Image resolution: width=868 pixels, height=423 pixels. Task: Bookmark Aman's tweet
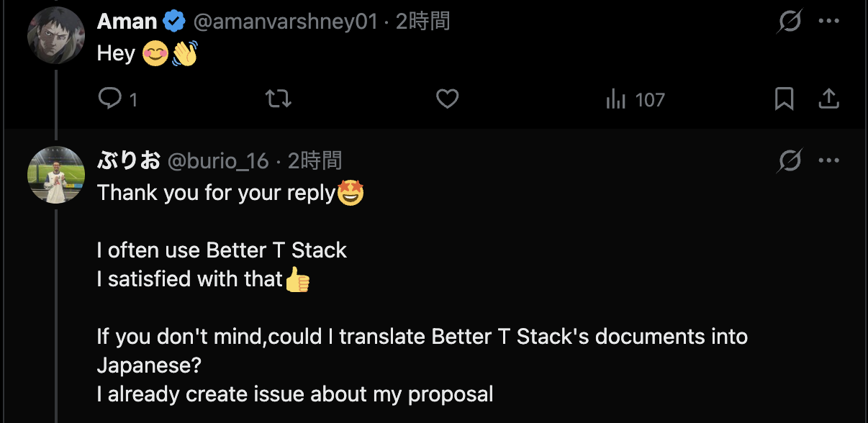pyautogui.click(x=784, y=99)
